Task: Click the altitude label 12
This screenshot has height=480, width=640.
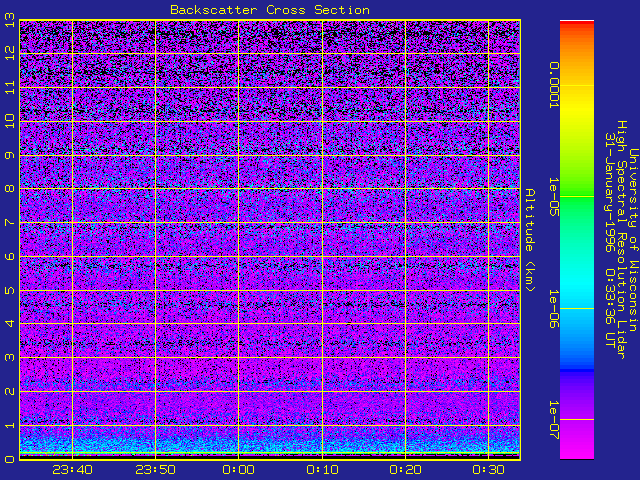Action: 10,53
